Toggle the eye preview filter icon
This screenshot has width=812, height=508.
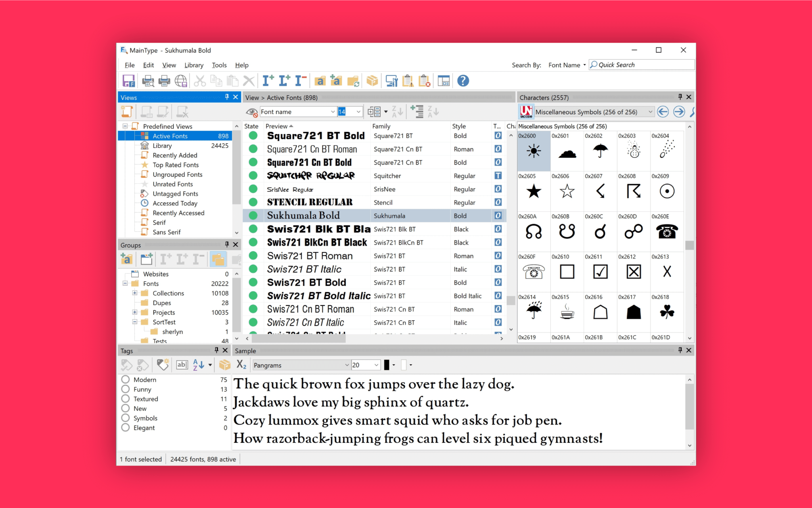tap(251, 112)
